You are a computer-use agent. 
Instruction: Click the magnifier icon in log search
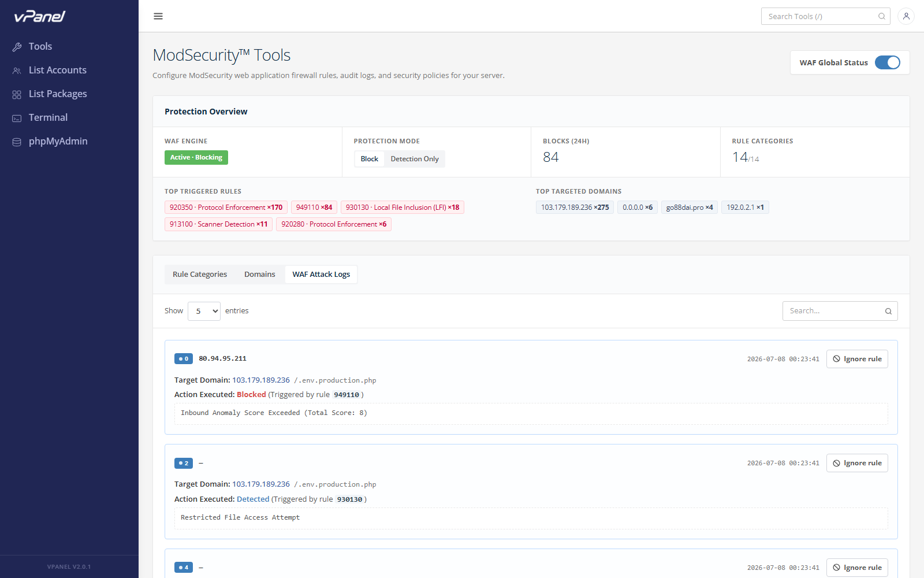click(888, 311)
